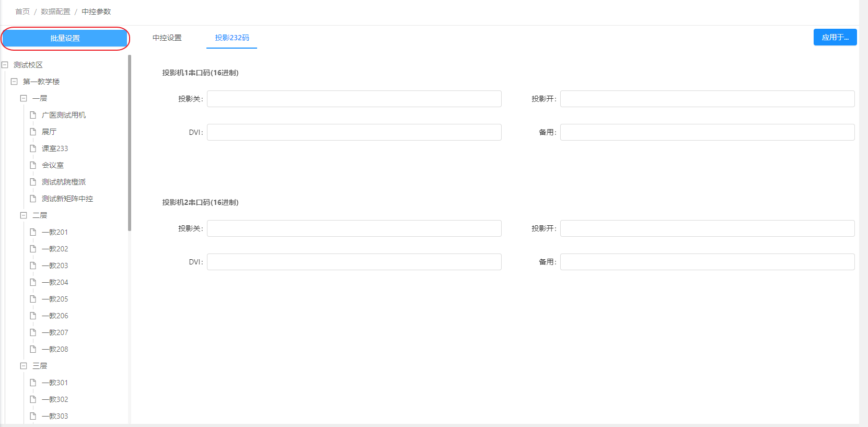Image resolution: width=868 pixels, height=427 pixels.
Task: Select the 三层 tree label
Action: [x=40, y=366]
